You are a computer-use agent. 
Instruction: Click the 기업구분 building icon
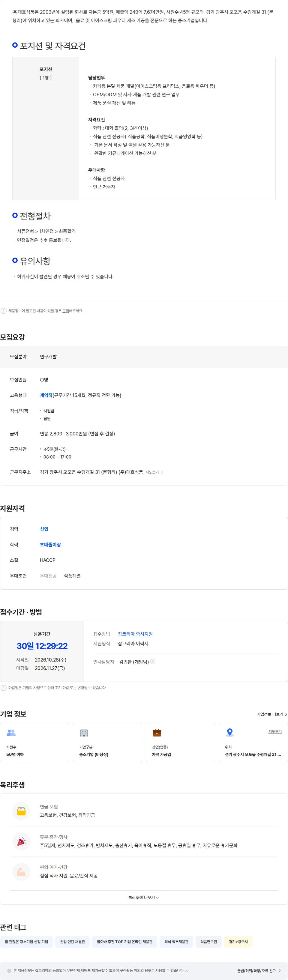point(84,732)
